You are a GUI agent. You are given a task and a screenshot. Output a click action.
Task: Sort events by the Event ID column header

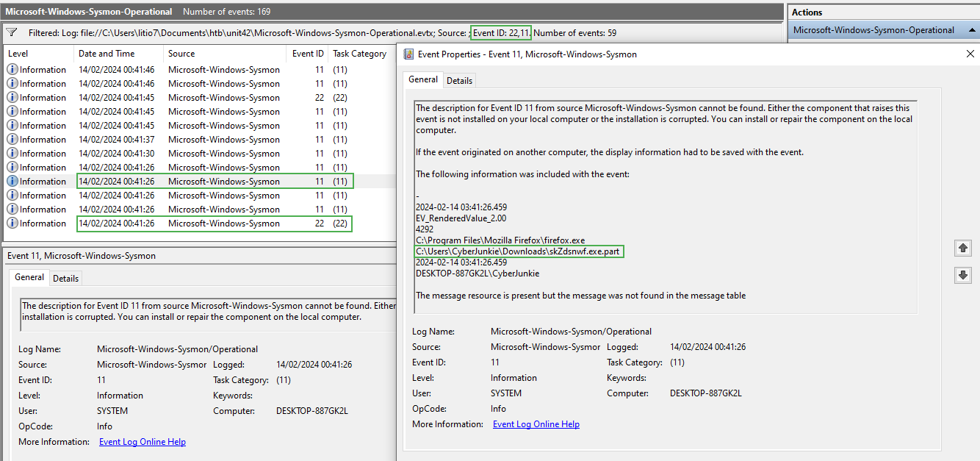[x=307, y=54]
